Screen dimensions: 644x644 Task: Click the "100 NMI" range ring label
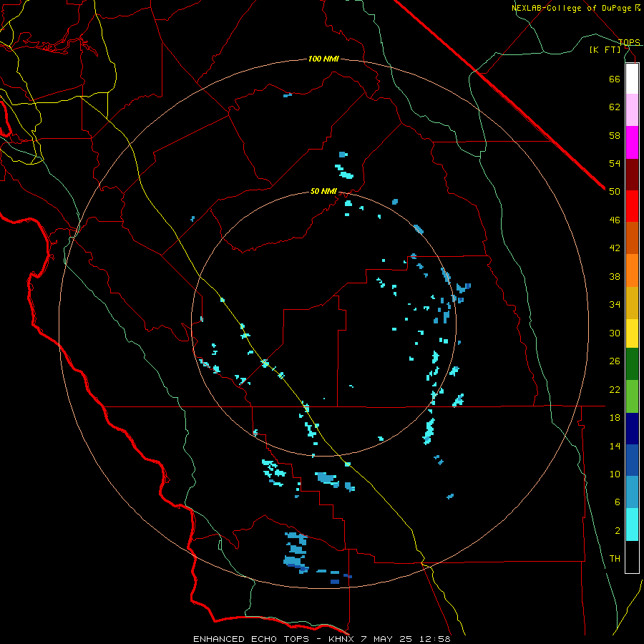pyautogui.click(x=323, y=59)
